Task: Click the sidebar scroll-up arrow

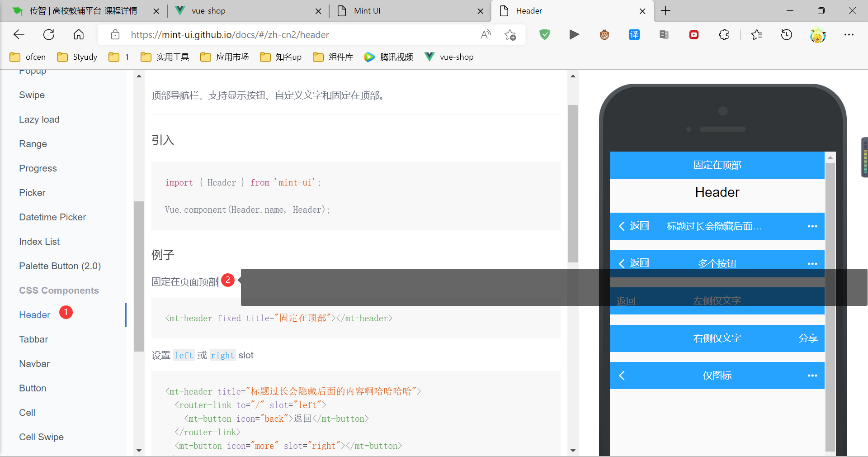Action: tap(139, 76)
